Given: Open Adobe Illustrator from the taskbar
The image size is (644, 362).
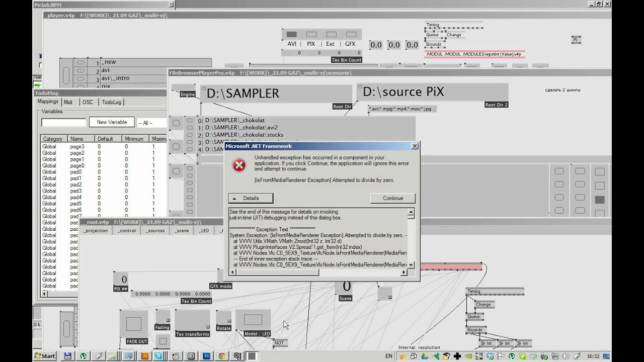Looking at the screenshot, I should tap(144, 356).
